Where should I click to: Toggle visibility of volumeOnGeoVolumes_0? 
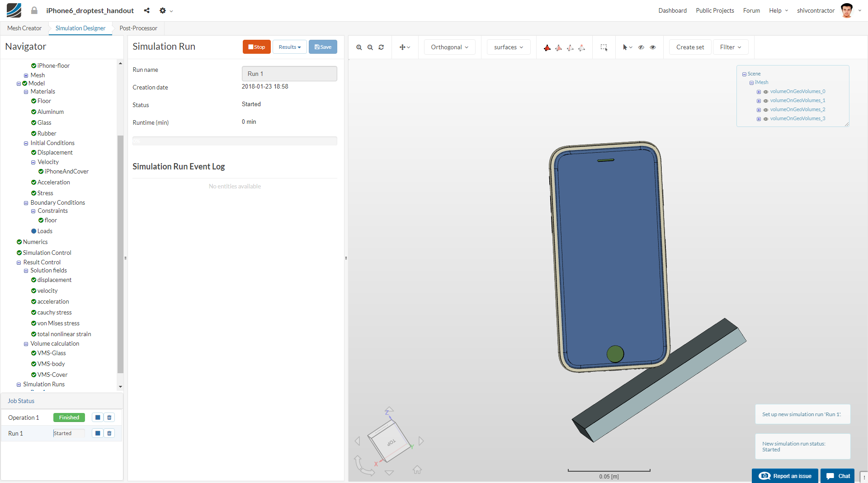click(x=766, y=92)
